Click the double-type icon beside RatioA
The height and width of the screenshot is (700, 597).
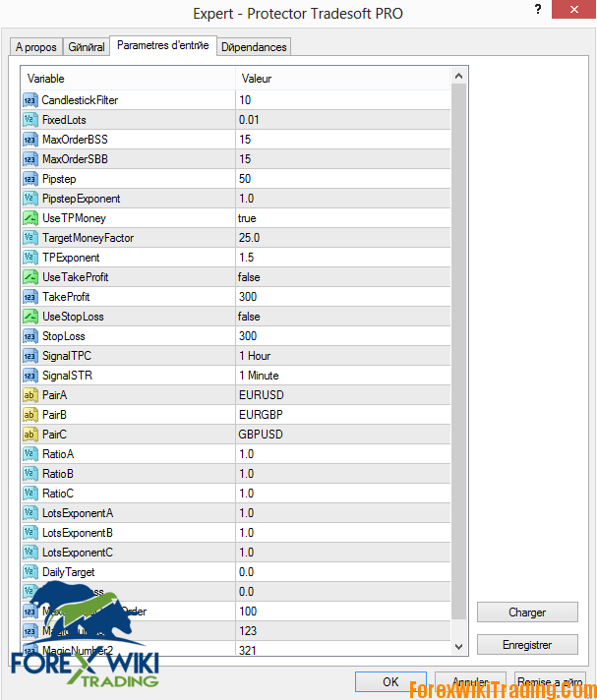pyautogui.click(x=30, y=454)
